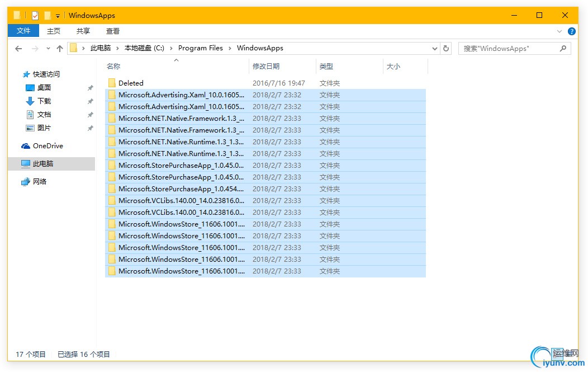Click the search magnifier icon
Screen dimensions: 588x372
(563, 49)
